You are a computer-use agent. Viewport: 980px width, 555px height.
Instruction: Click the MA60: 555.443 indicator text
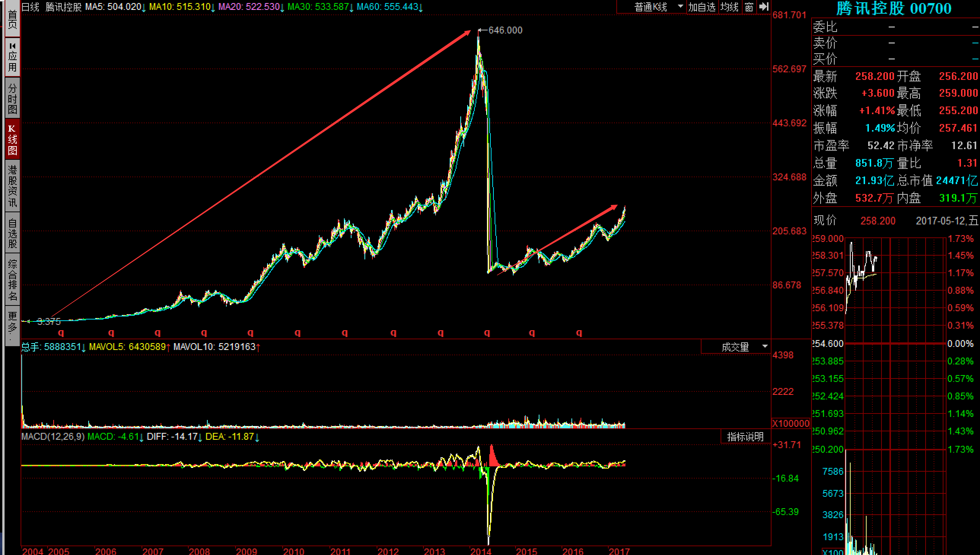(388, 7)
